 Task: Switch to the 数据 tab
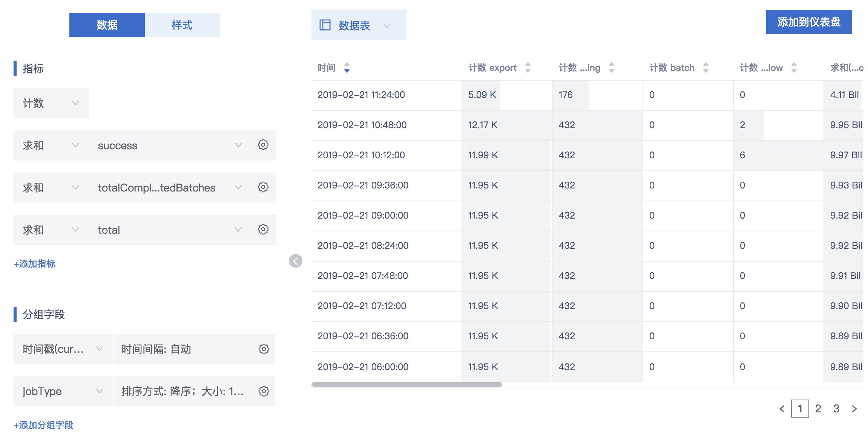107,25
